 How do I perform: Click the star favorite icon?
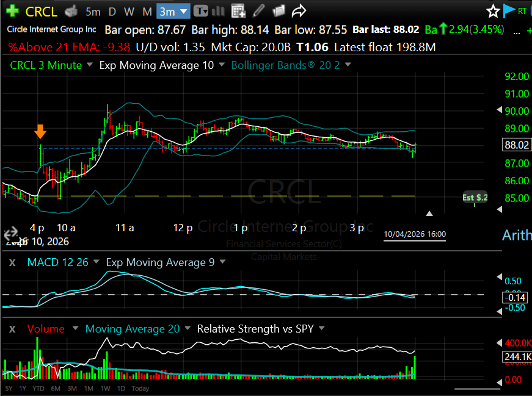point(494,11)
